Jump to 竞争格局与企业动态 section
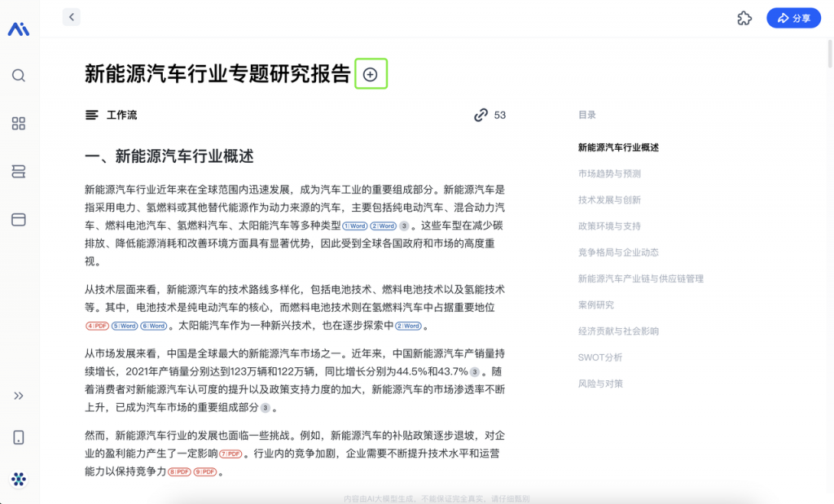Image resolution: width=834 pixels, height=504 pixels. [x=618, y=252]
